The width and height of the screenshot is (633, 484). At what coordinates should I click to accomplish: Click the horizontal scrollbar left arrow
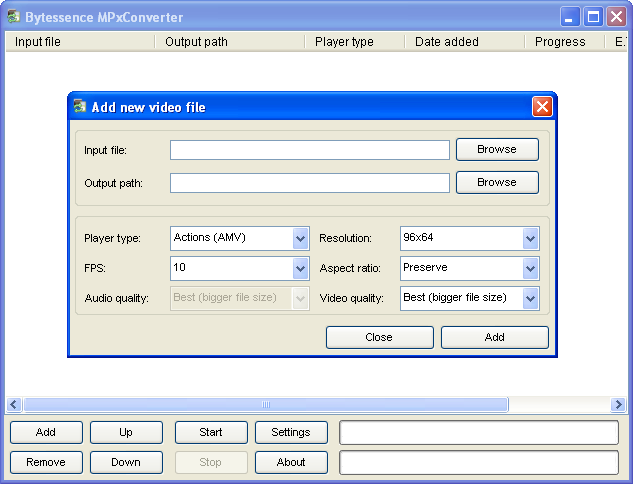pos(14,404)
